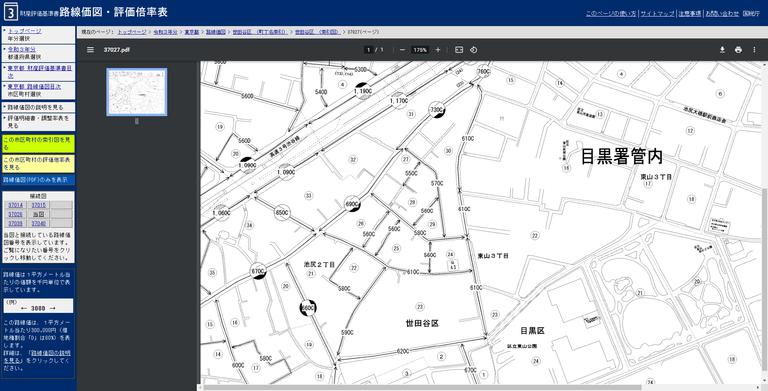Click the 620C route value label
The image size is (768, 391).
click(x=403, y=352)
